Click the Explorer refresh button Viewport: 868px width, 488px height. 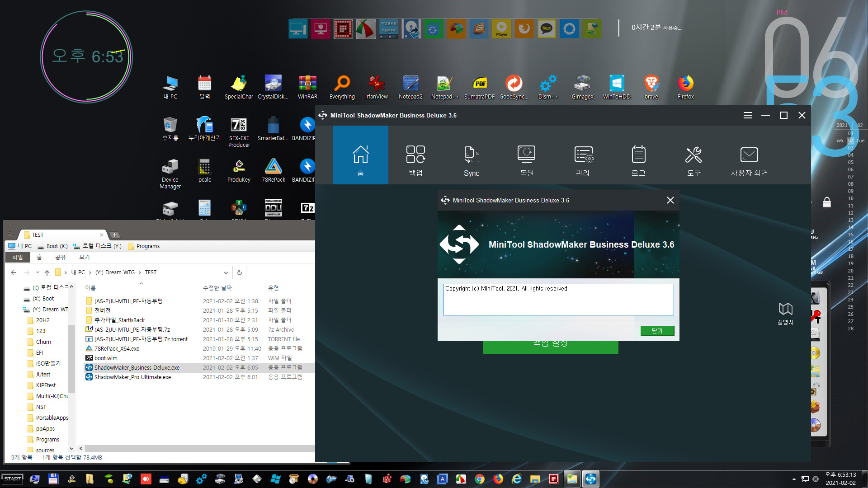click(240, 272)
